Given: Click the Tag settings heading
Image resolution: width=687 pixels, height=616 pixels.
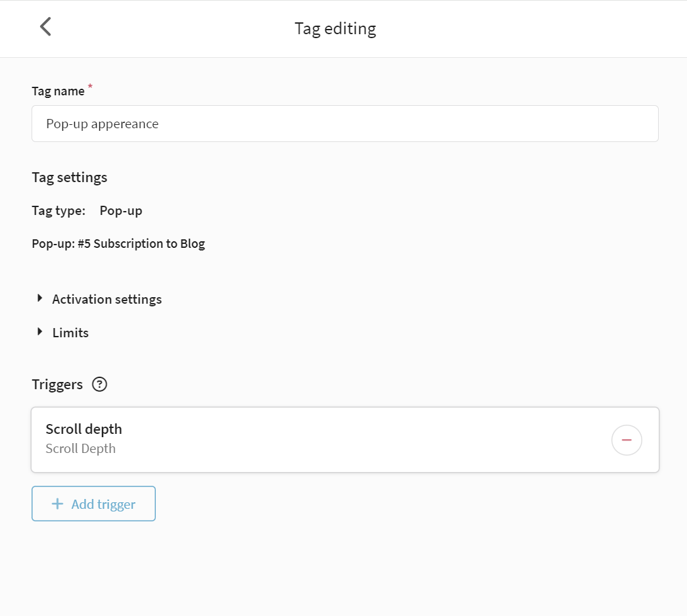Looking at the screenshot, I should [x=69, y=178].
